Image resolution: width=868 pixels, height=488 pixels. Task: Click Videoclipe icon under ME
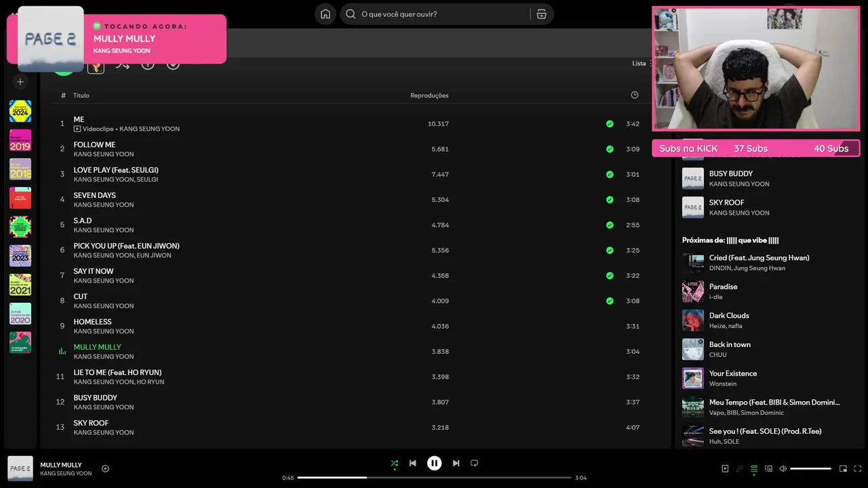pos(77,129)
